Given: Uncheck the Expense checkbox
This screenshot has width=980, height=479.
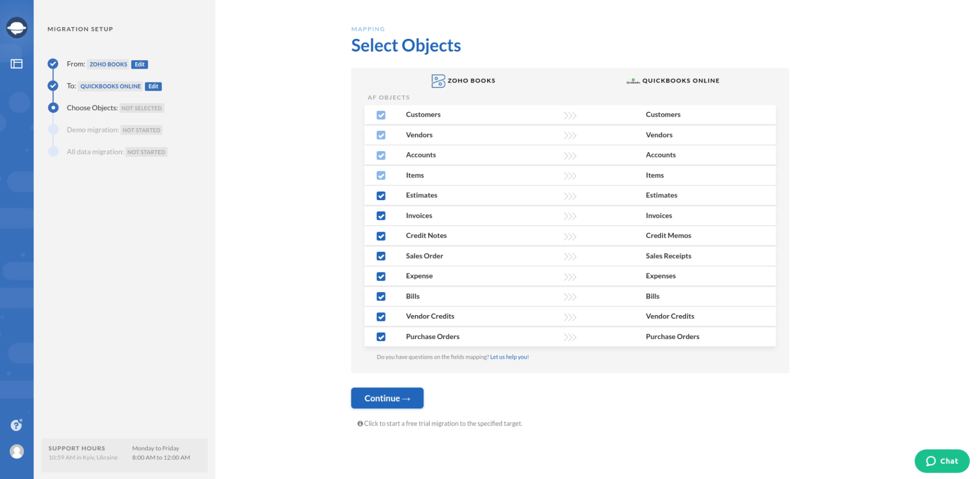Looking at the screenshot, I should pos(381,276).
